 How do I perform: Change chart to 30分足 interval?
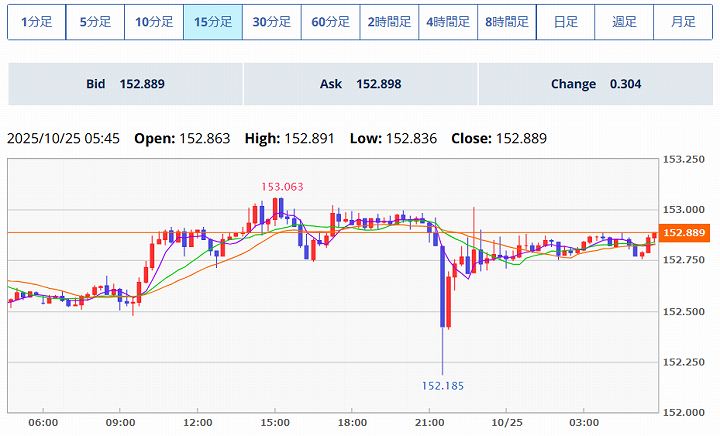[x=272, y=21]
